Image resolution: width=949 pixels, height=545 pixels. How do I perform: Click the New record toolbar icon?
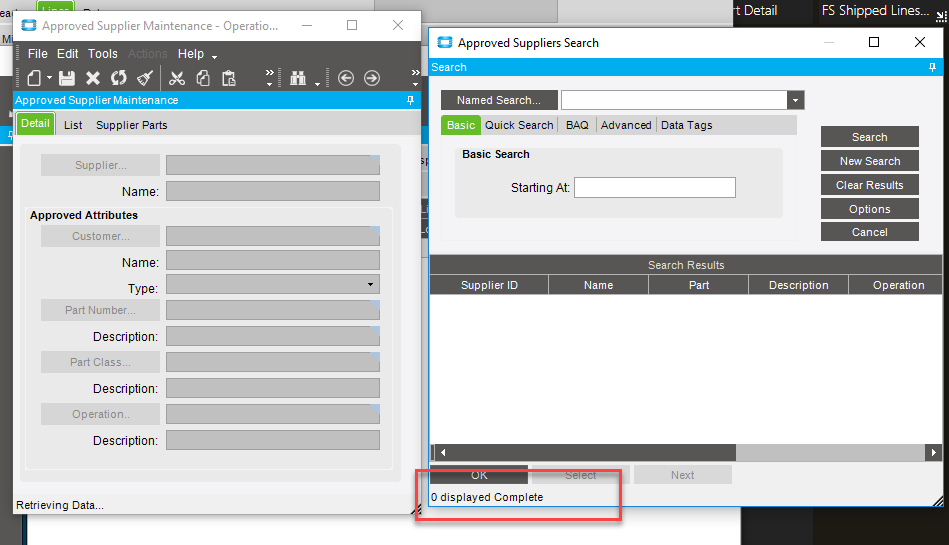34,78
